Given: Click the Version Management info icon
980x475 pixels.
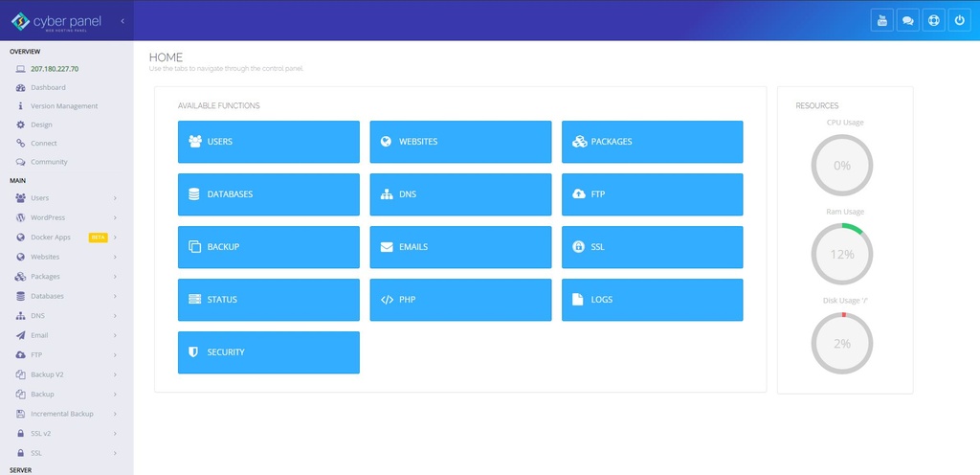Looking at the screenshot, I should point(20,106).
